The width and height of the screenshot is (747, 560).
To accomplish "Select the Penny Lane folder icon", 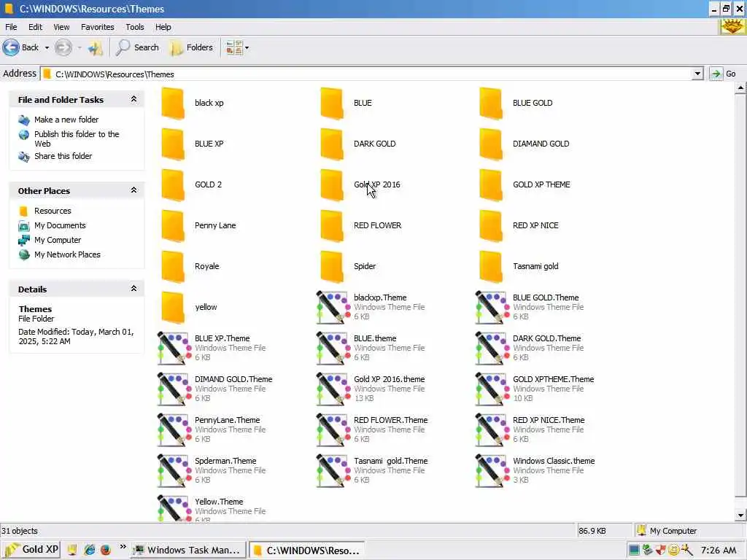I will [172, 226].
